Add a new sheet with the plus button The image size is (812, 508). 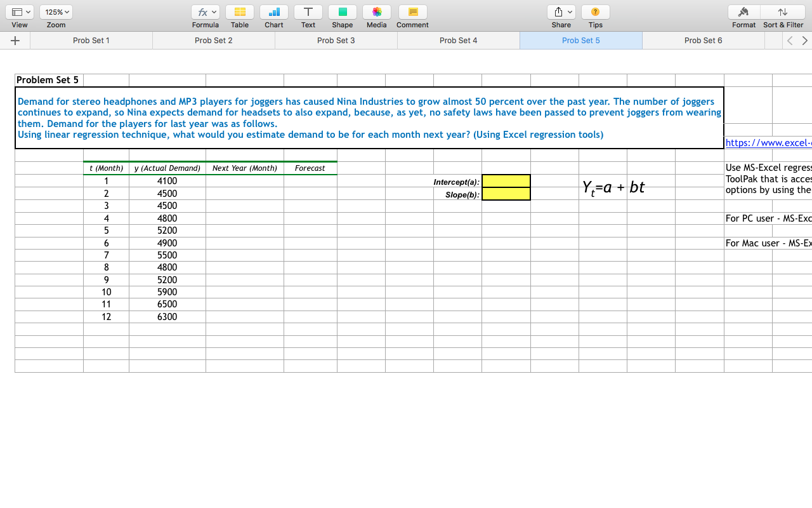tap(15, 40)
